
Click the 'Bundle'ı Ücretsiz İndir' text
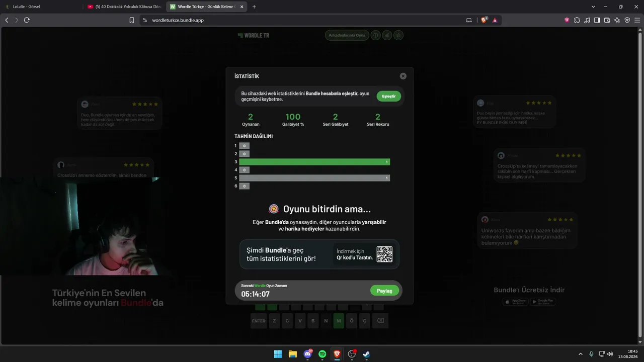point(529,290)
